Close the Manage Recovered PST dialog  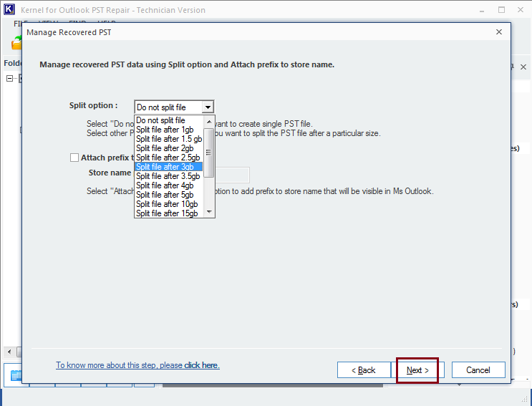click(499, 32)
